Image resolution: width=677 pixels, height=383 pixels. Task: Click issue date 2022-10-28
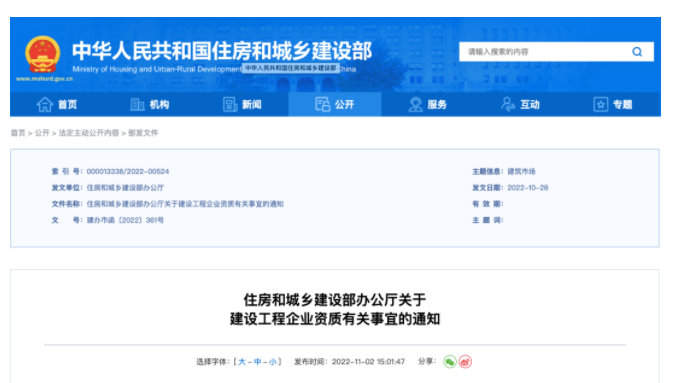[528, 188]
